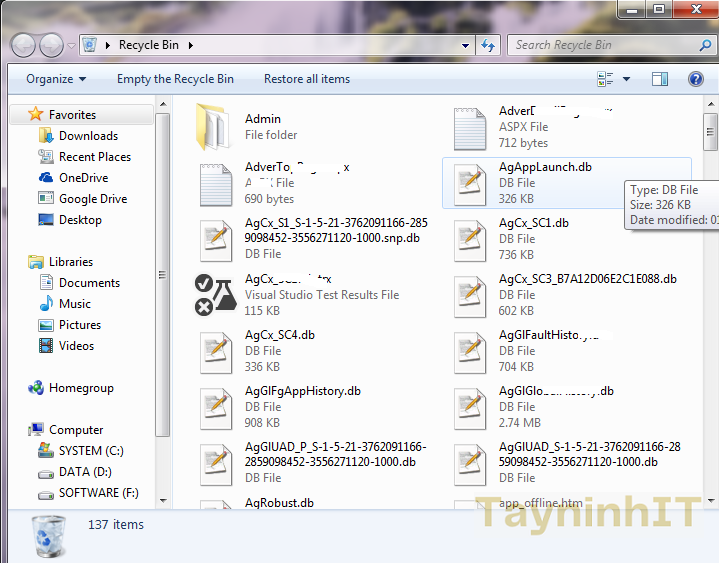The height and width of the screenshot is (563, 719).
Task: Open Google Drive in Favorites
Action: point(92,199)
